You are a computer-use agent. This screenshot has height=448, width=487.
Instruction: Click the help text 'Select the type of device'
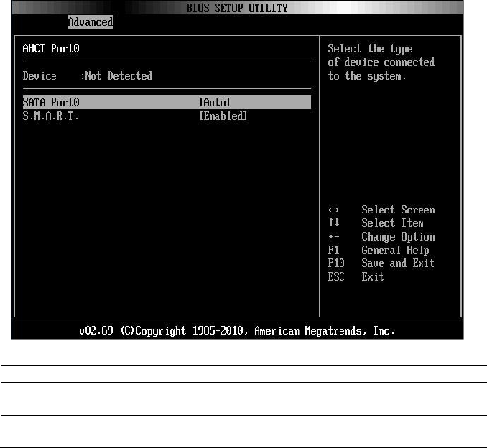coord(381,62)
